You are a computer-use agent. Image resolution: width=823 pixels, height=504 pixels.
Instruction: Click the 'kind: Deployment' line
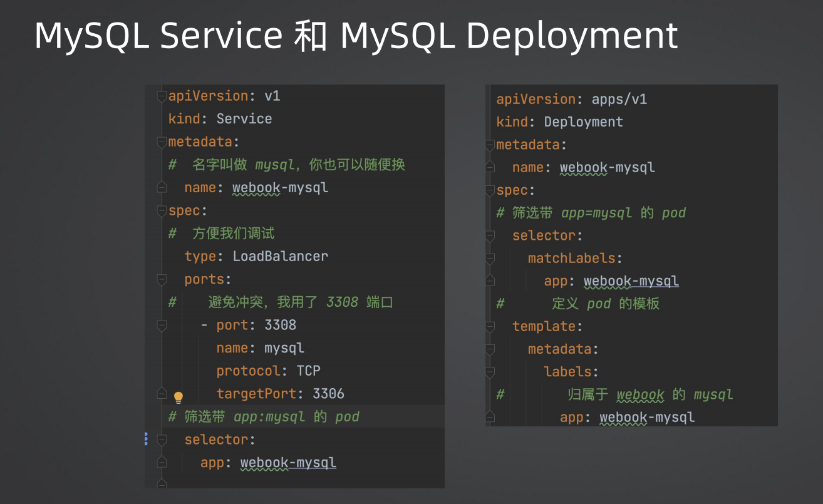click(560, 122)
